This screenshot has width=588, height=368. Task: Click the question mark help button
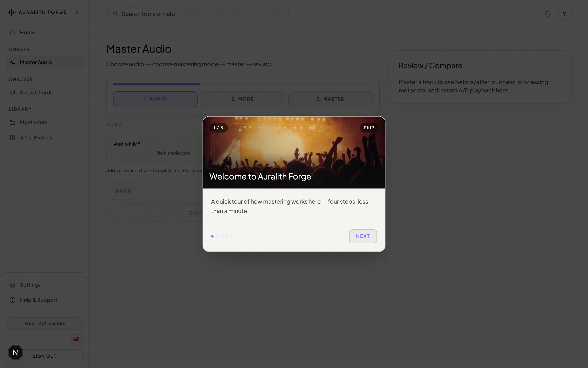tap(564, 14)
